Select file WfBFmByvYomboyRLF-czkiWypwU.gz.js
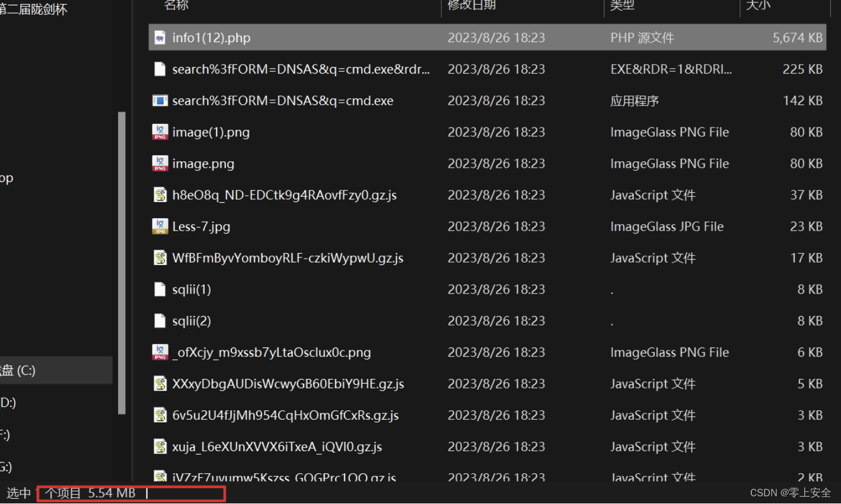This screenshot has width=841, height=504. 288,258
